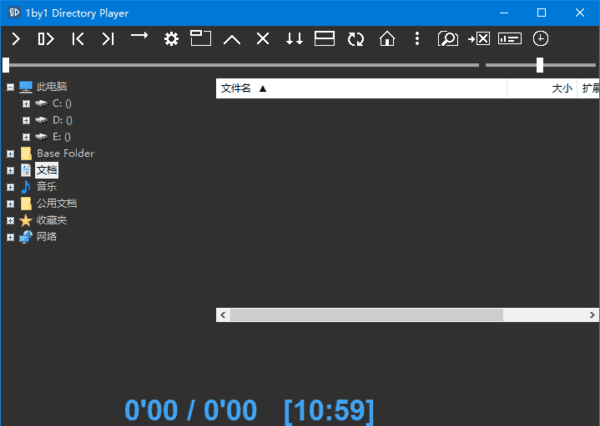600x426 pixels.
Task: Expand the C: drive node
Action: click(x=26, y=104)
